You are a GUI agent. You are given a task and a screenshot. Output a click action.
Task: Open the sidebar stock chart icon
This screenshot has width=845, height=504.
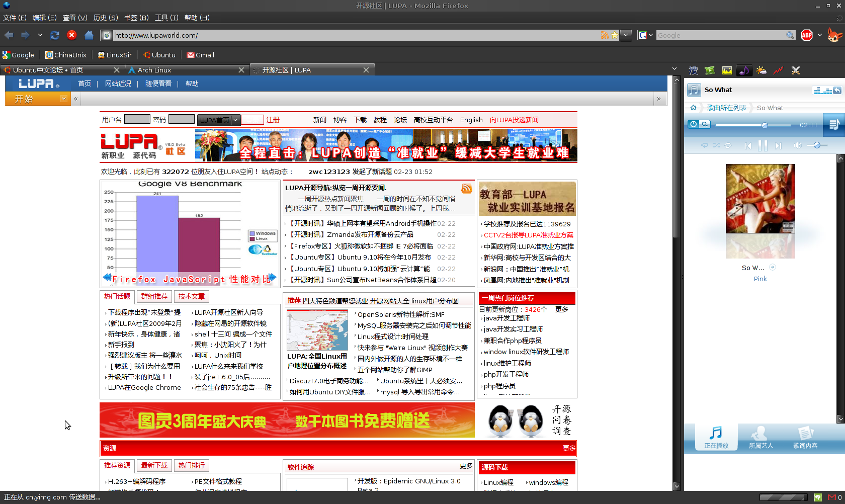(x=778, y=70)
